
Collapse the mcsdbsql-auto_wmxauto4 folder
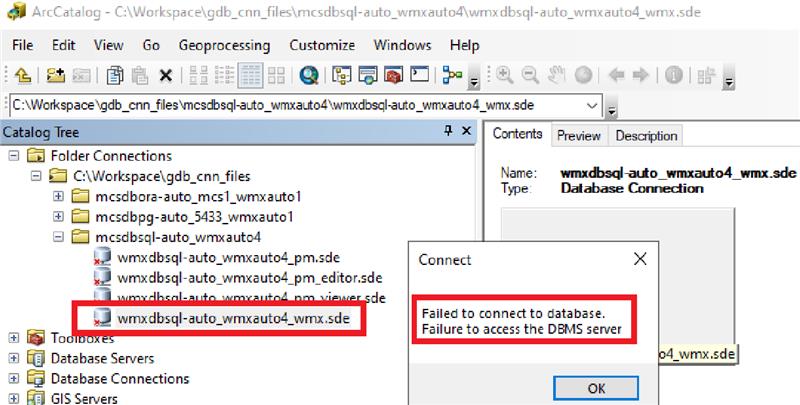pyautogui.click(x=59, y=237)
